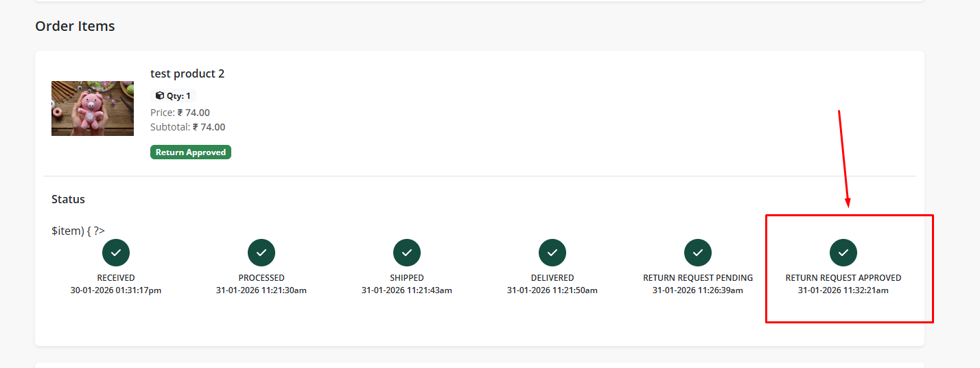The height and width of the screenshot is (368, 980).
Task: Select the Subtotal: ₹ 74.00 text
Action: (x=188, y=127)
